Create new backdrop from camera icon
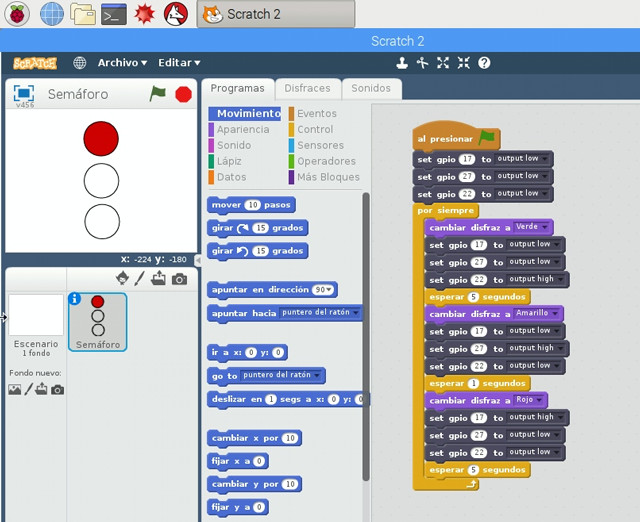Viewport: 640px width, 522px height. pos(58,390)
